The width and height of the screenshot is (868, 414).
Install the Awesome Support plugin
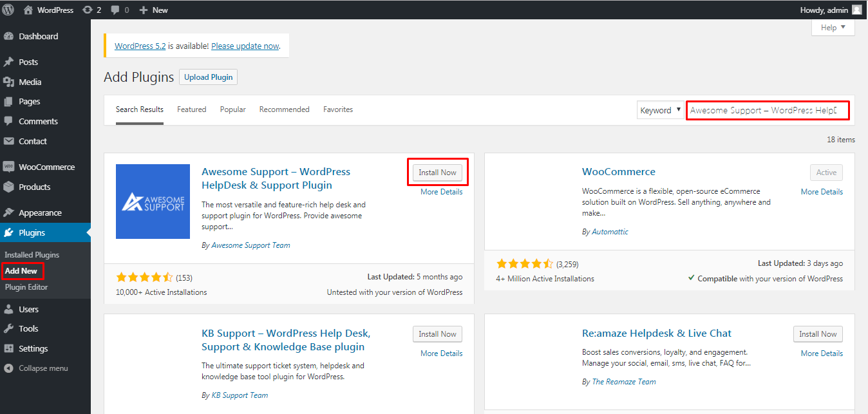click(x=437, y=172)
